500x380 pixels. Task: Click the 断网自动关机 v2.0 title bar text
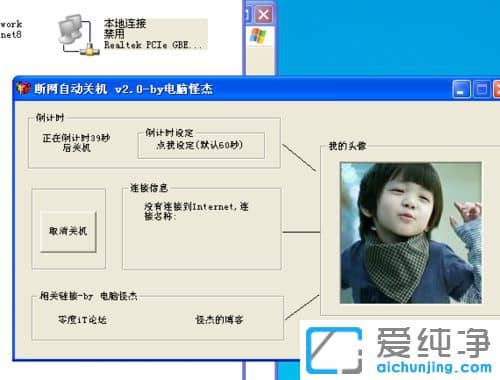[123, 89]
